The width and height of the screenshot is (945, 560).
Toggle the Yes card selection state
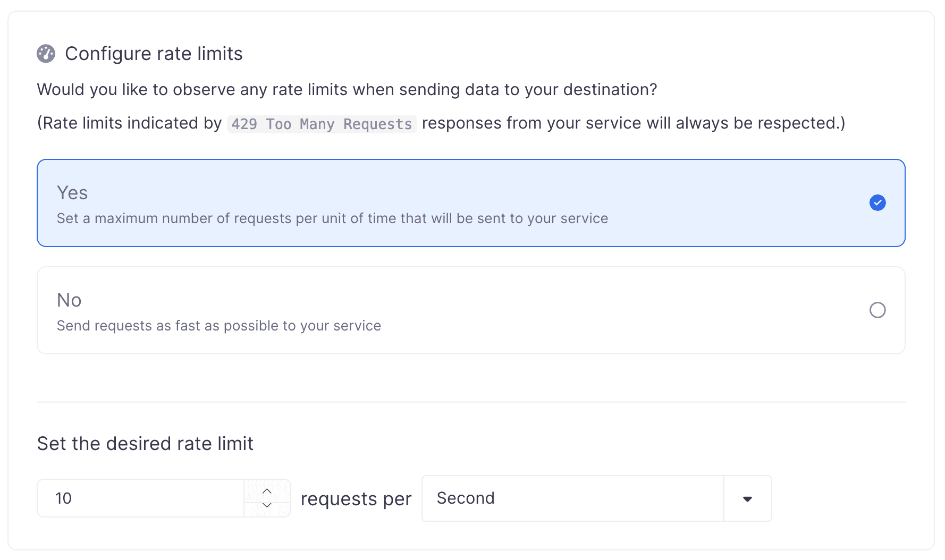tap(470, 202)
